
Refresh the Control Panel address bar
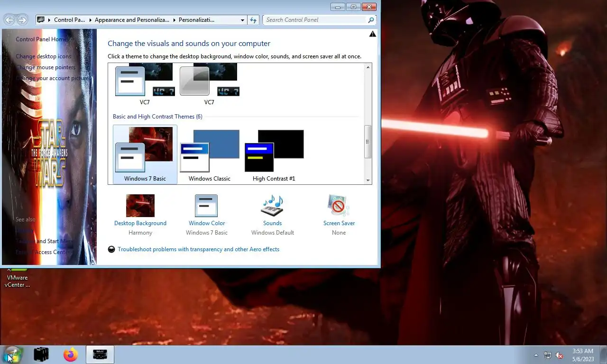tap(253, 20)
